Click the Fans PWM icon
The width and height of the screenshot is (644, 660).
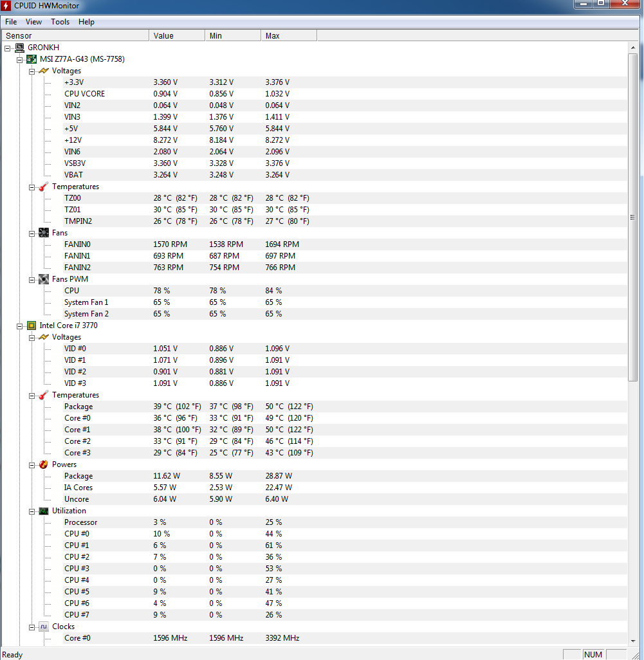tap(44, 279)
